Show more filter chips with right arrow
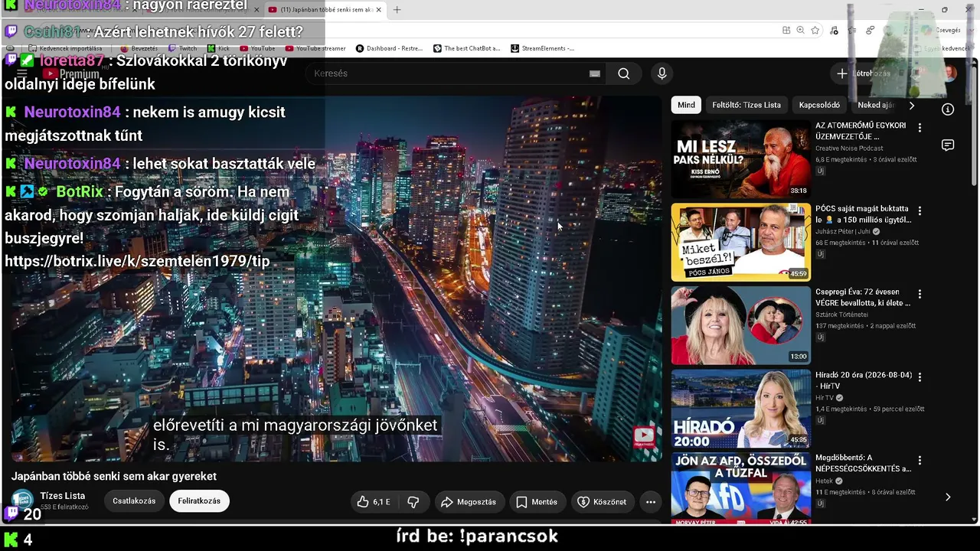 coord(911,105)
